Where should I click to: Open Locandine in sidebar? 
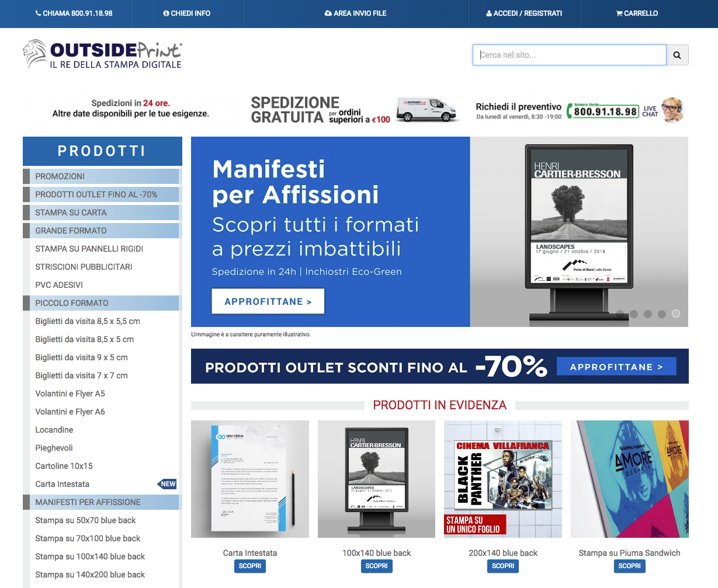pyautogui.click(x=54, y=430)
